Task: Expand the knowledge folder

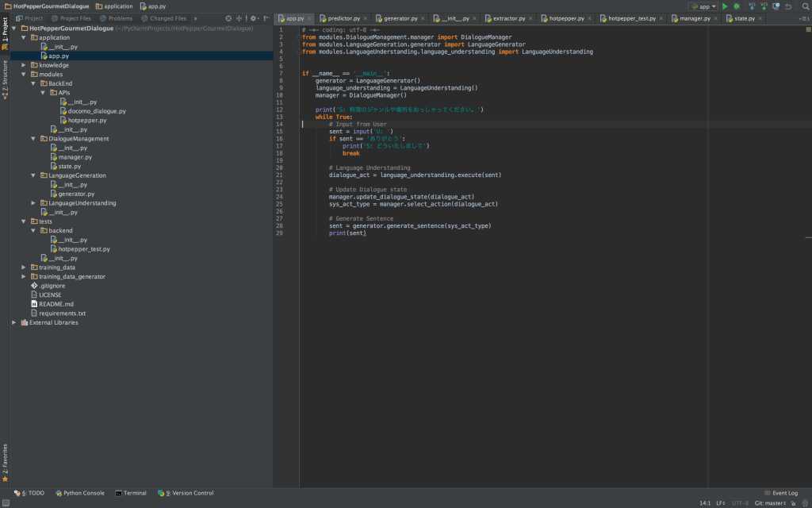Action: tap(23, 65)
